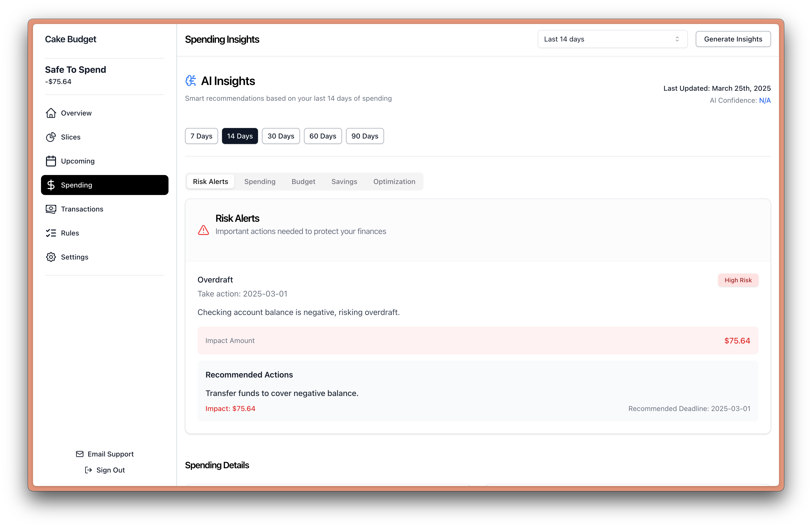
Task: Click the Email Support link
Action: tap(105, 454)
